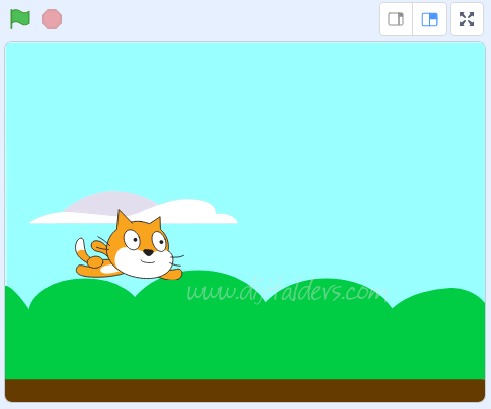Screen dimensions: 491x409
Task: Switch to large stage layout
Action: [x=429, y=19]
